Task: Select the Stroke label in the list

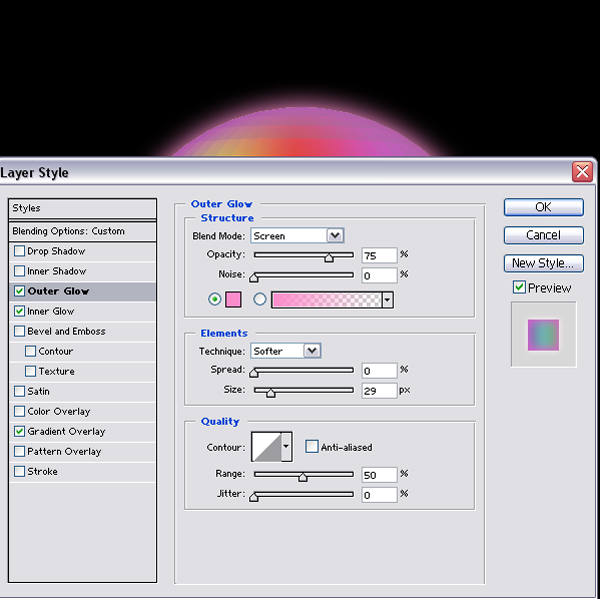Action: coord(42,471)
